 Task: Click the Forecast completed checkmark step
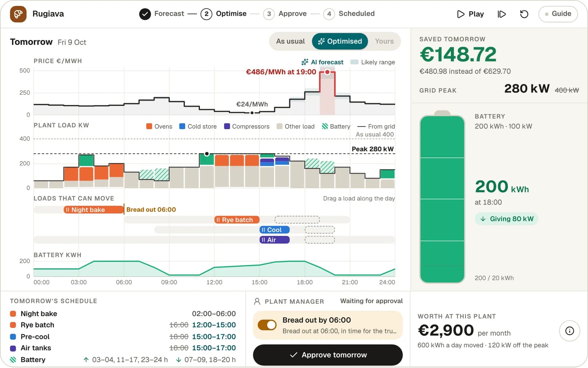[145, 14]
